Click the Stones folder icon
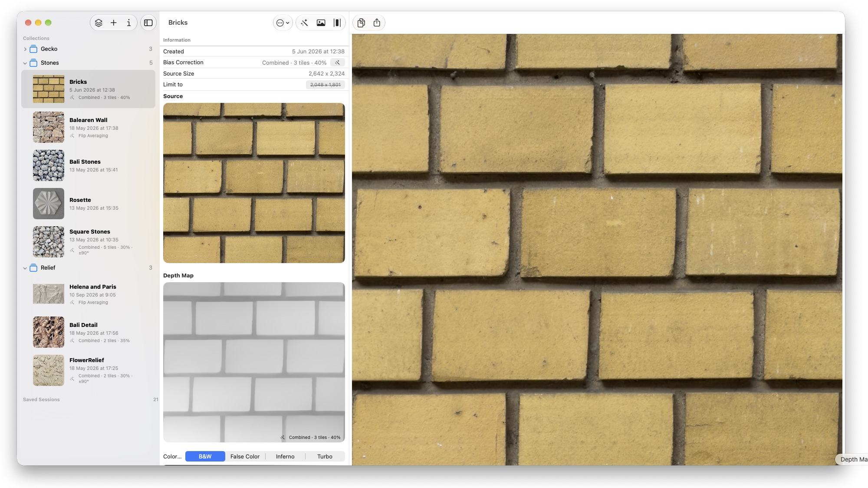The height and width of the screenshot is (488, 868). (x=33, y=63)
